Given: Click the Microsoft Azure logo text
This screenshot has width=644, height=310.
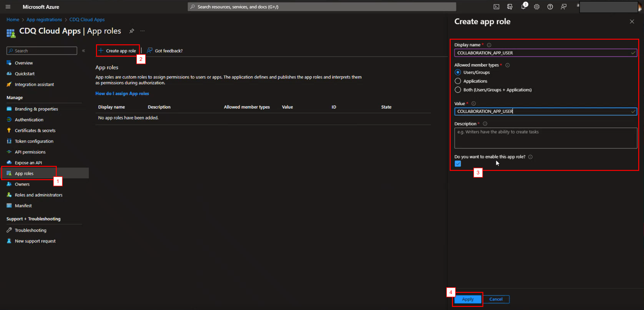Looking at the screenshot, I should [41, 7].
